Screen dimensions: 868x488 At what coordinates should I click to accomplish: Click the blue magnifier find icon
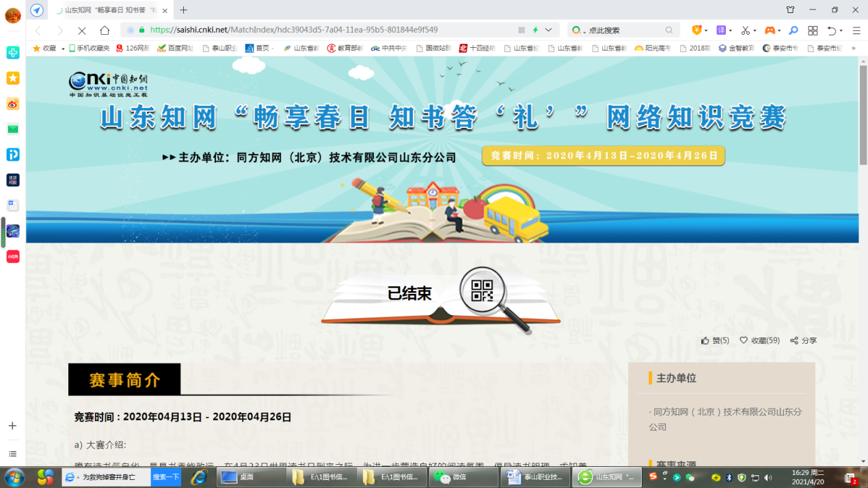tap(794, 30)
